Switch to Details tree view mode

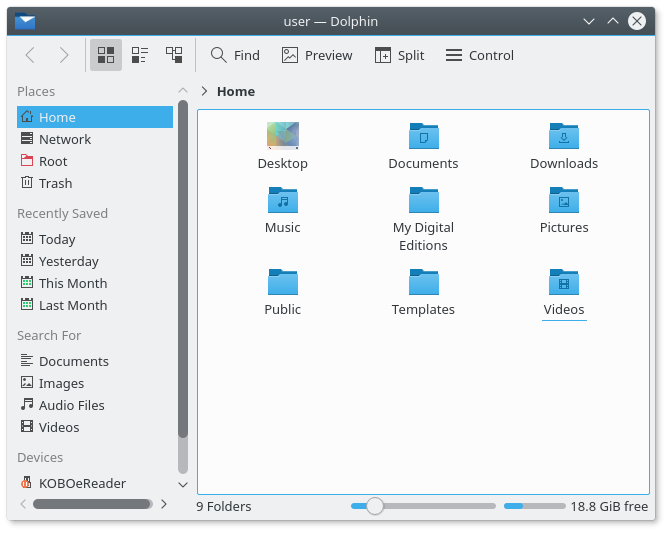174,55
